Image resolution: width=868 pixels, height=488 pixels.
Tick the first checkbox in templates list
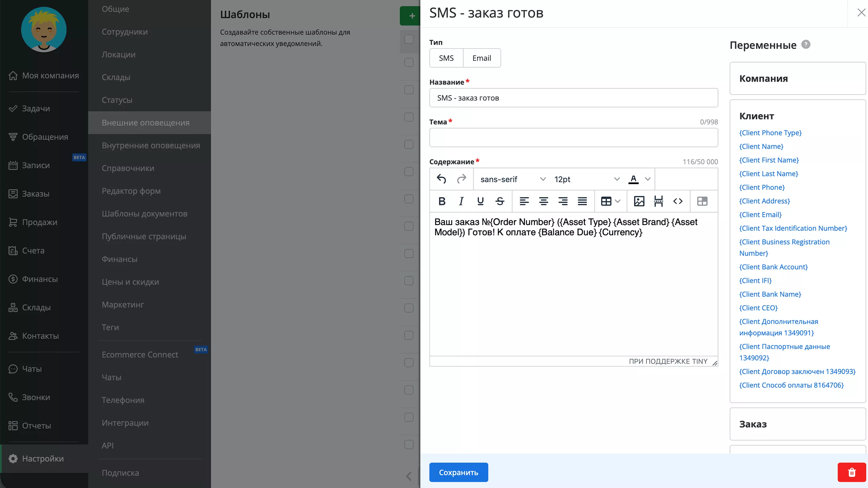coord(409,39)
